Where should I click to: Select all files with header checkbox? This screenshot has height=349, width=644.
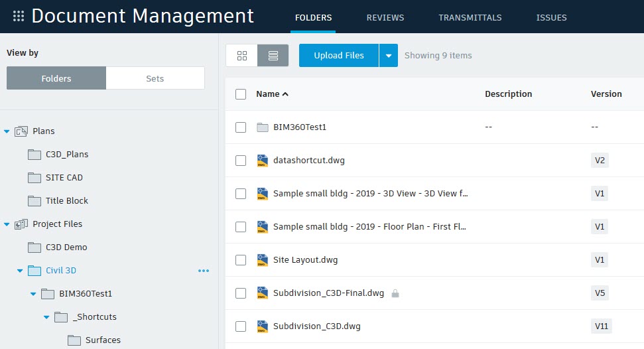point(241,94)
